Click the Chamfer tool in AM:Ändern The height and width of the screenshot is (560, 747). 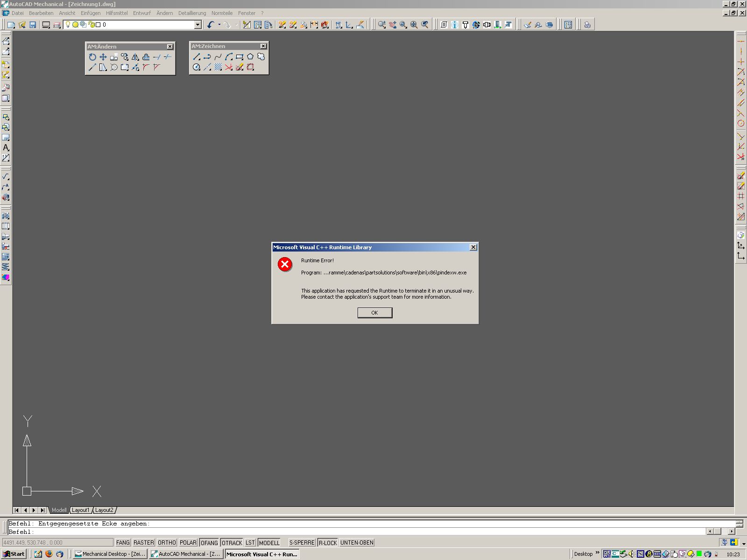[x=157, y=67]
